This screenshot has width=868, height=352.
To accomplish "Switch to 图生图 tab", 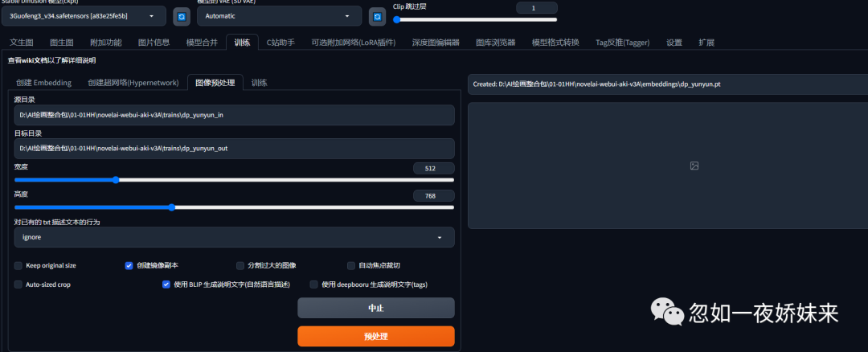I will (61, 43).
